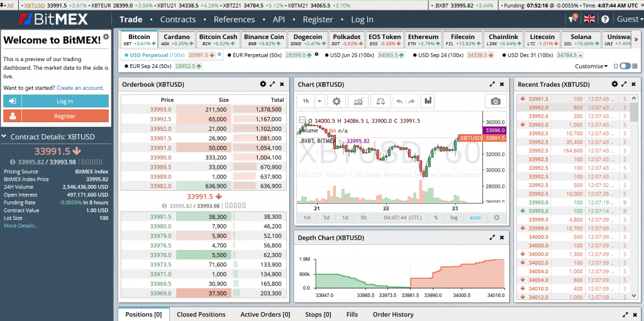Open info icon beside EUR Perpetual price
Screen dimensions: 644x321
pos(316,54)
